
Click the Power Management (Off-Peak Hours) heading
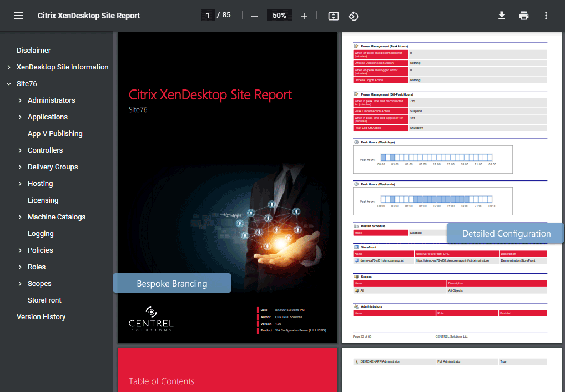(x=387, y=94)
